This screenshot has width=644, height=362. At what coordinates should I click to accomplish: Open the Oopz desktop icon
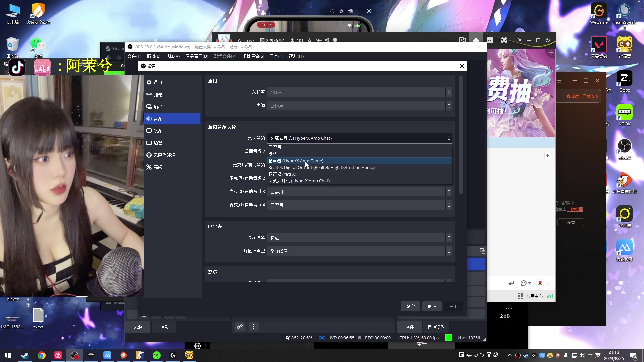(x=624, y=81)
